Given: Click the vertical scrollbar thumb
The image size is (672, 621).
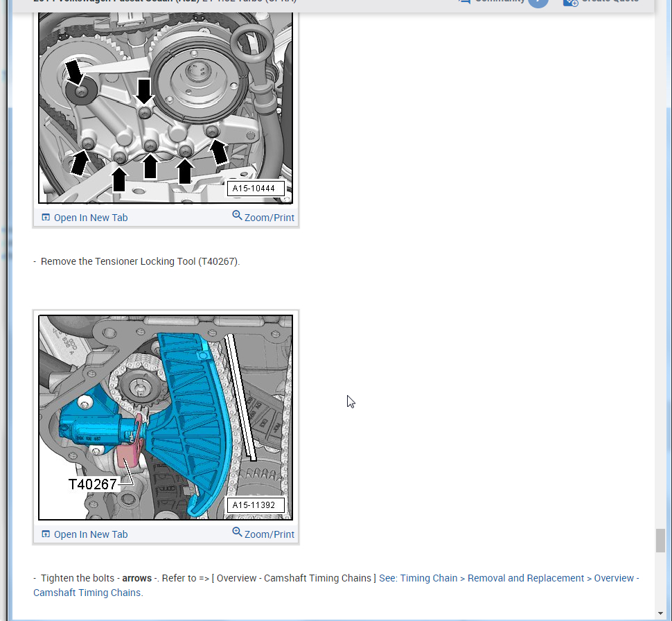Looking at the screenshot, I should [x=660, y=541].
